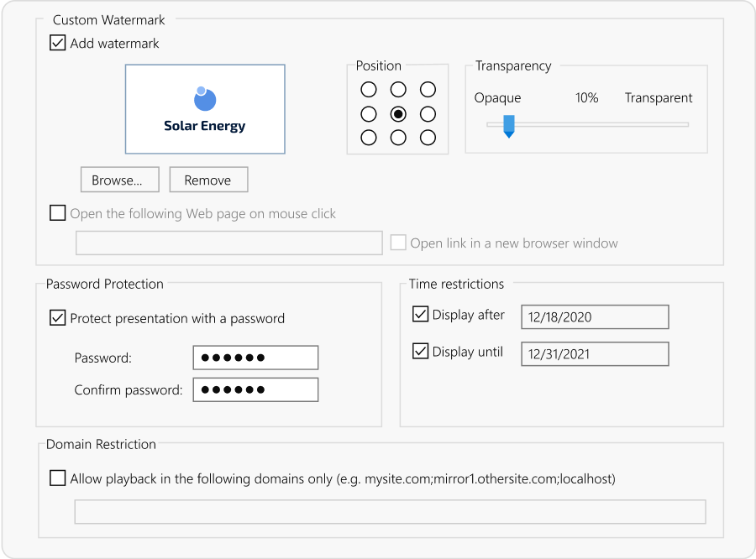
Task: Check Open link in a new browser window
Action: point(399,243)
